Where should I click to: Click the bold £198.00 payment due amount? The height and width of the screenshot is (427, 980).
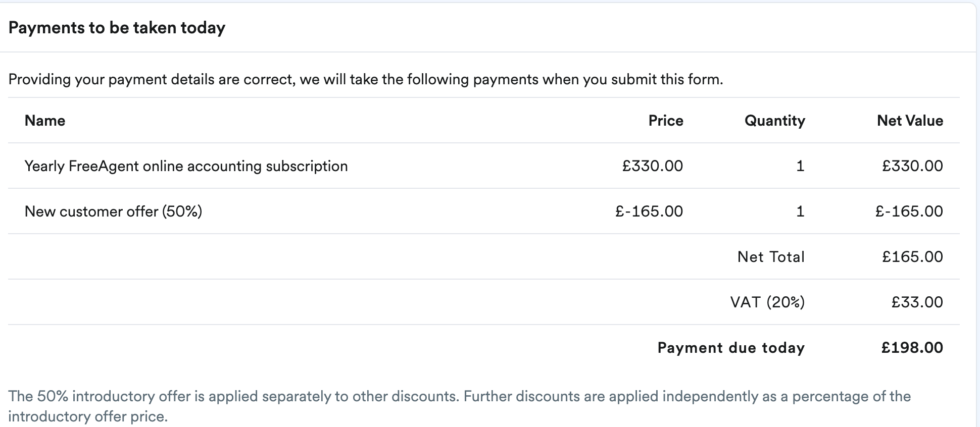pos(912,348)
